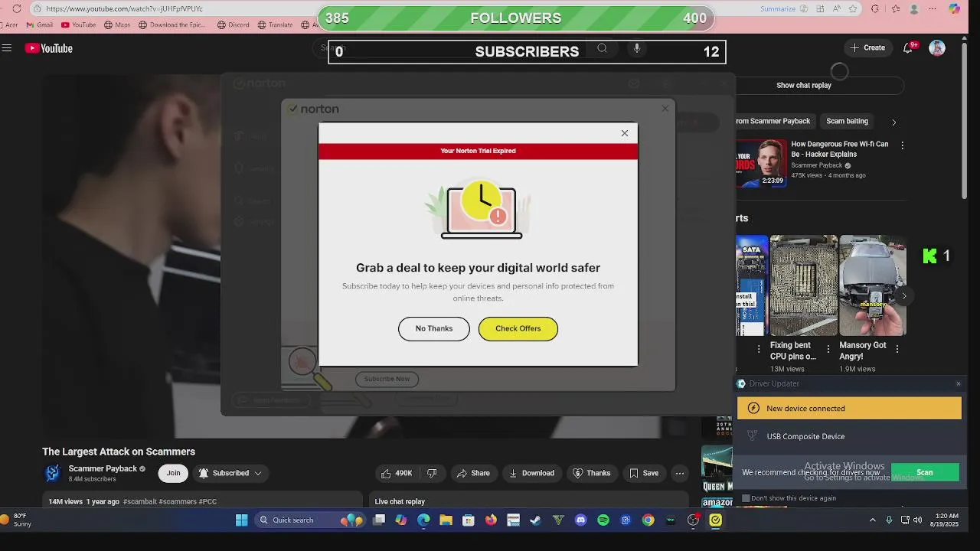This screenshot has width=980, height=551.
Task: Open Gmail bookmark
Action: click(x=39, y=24)
